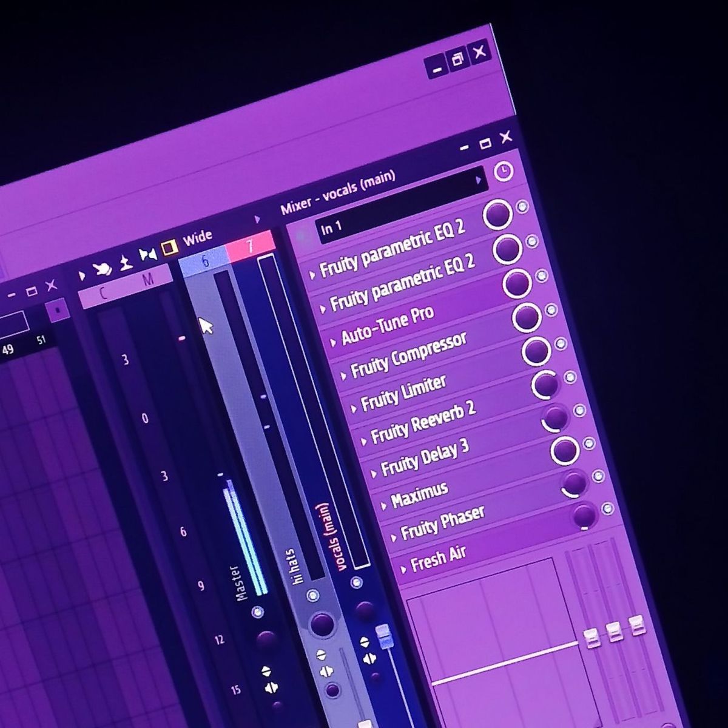Select the M (master) track header
This screenshot has width=728, height=728.
click(x=149, y=278)
